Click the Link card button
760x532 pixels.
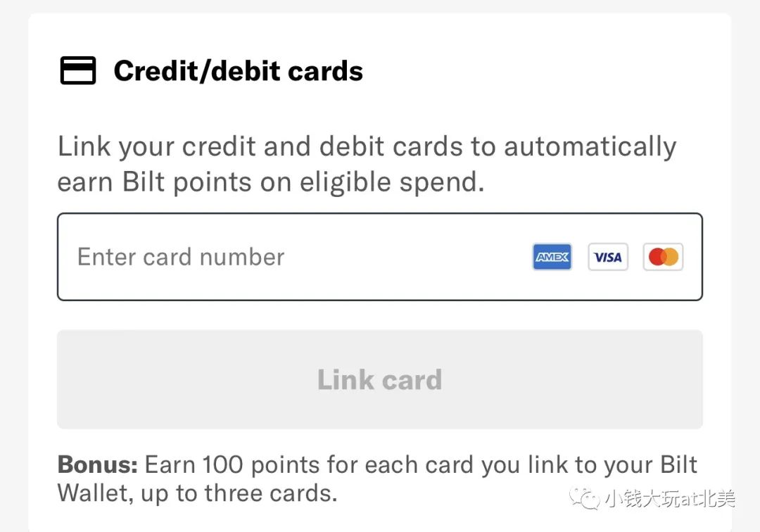click(x=380, y=379)
